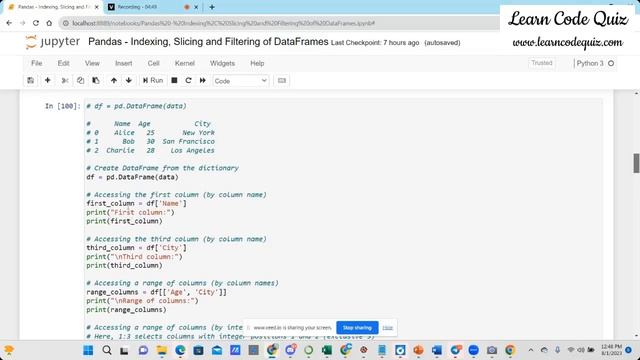Reload the current page

[36, 23]
